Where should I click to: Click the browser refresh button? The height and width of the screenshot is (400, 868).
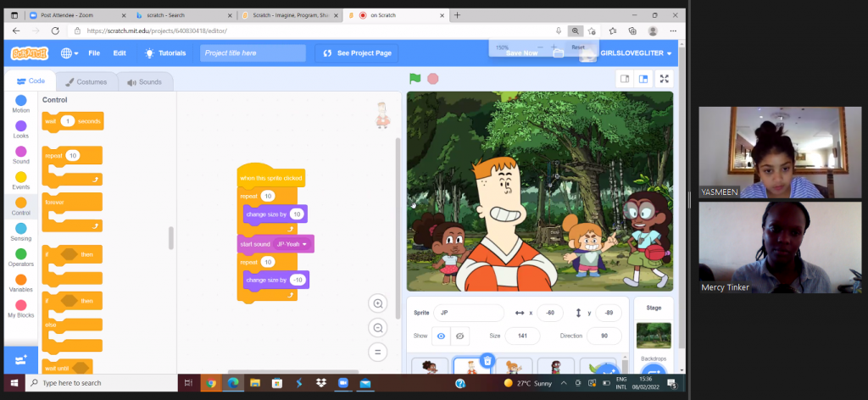[55, 31]
